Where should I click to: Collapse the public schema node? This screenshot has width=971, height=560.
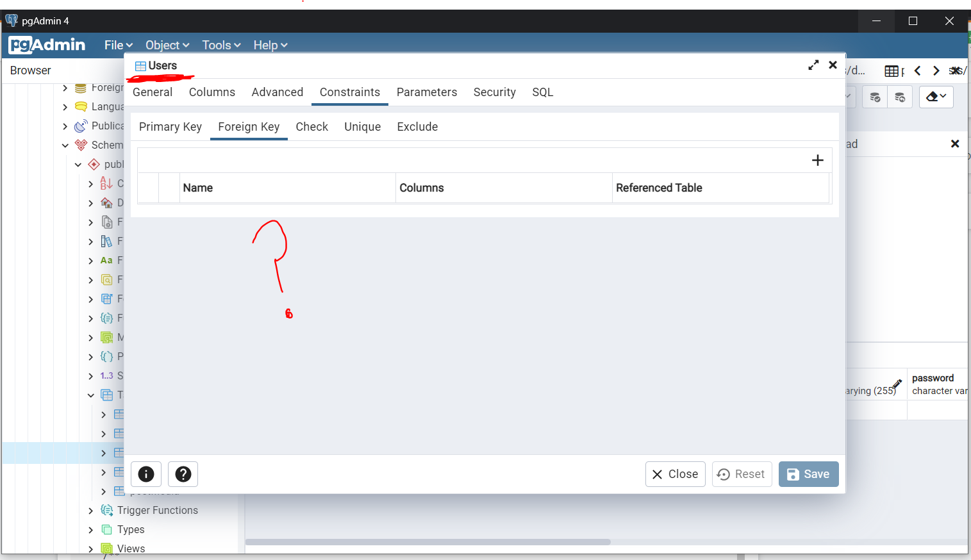point(78,165)
